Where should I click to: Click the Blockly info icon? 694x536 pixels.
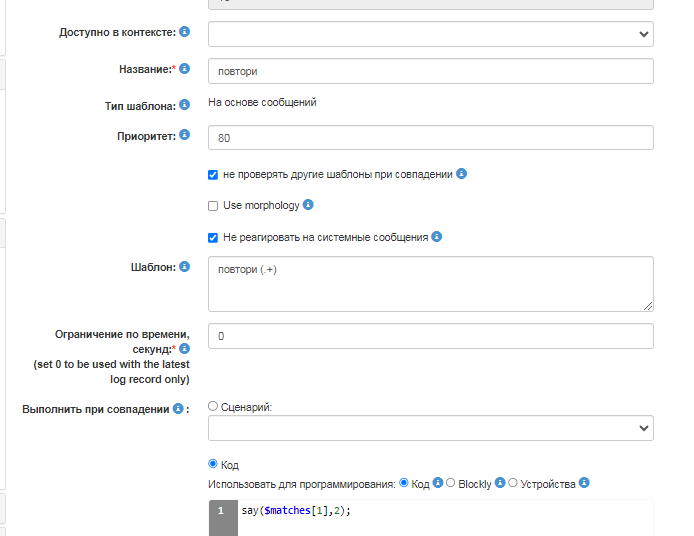(x=500, y=483)
